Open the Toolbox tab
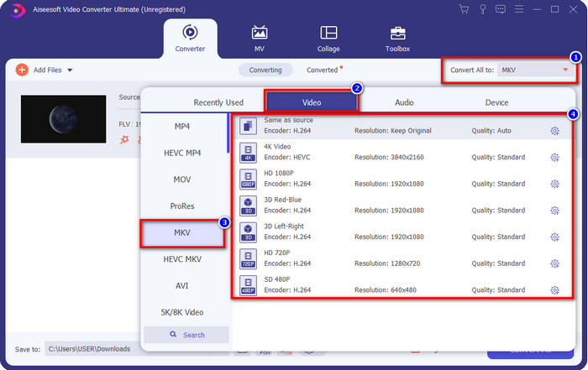 pos(397,39)
